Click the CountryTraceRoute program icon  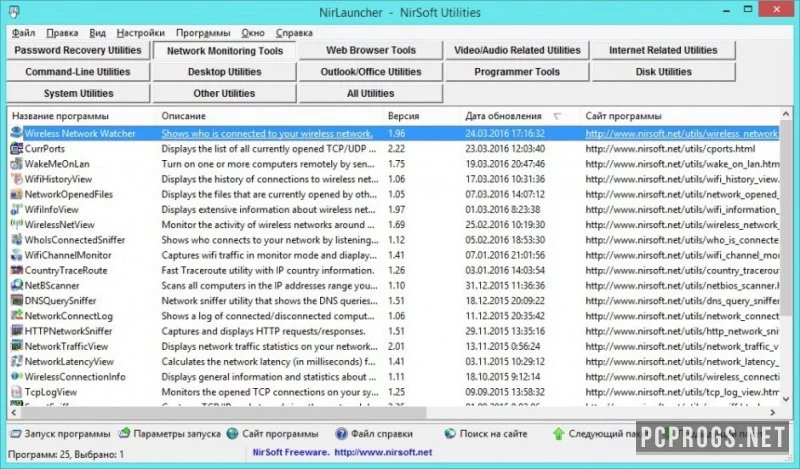tap(16, 270)
